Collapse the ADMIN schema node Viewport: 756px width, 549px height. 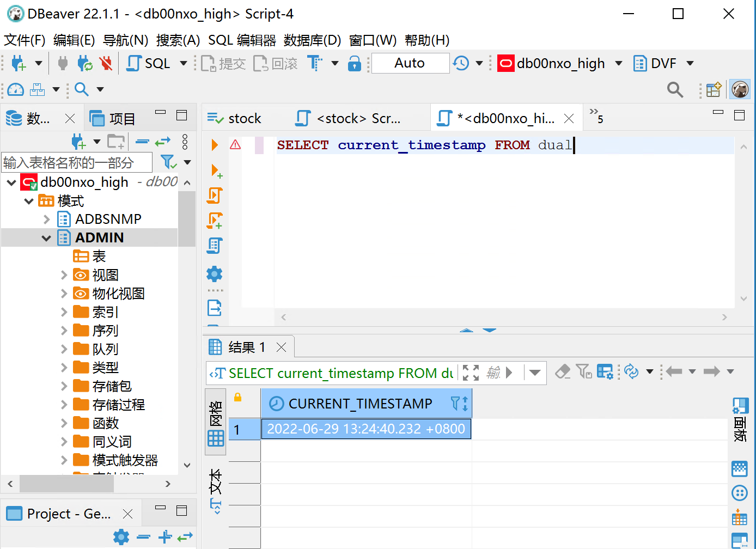click(x=46, y=238)
